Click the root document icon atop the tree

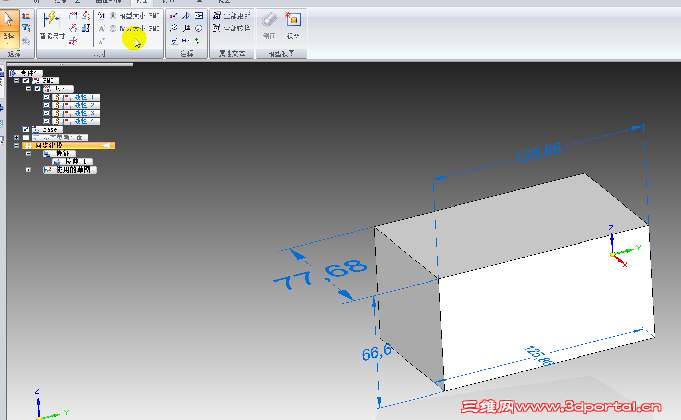coord(13,73)
